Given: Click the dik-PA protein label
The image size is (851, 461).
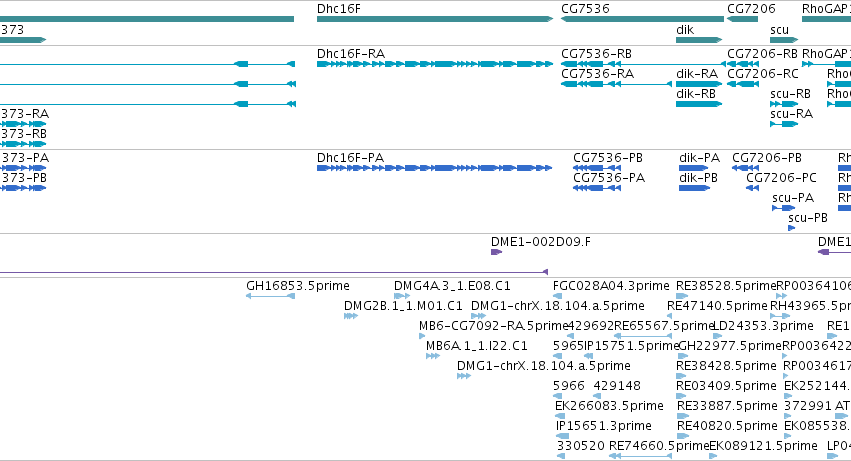Looking at the screenshot, I should [x=700, y=158].
